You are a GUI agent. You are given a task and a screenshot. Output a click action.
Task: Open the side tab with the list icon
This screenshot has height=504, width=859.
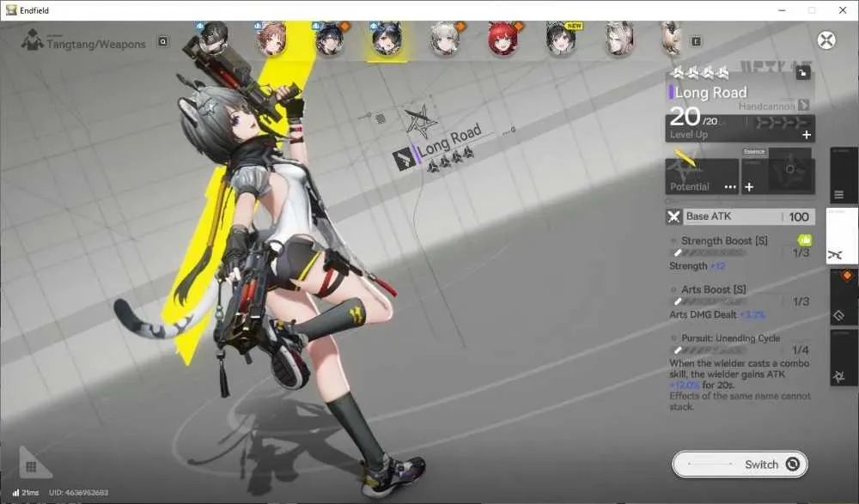point(844,175)
